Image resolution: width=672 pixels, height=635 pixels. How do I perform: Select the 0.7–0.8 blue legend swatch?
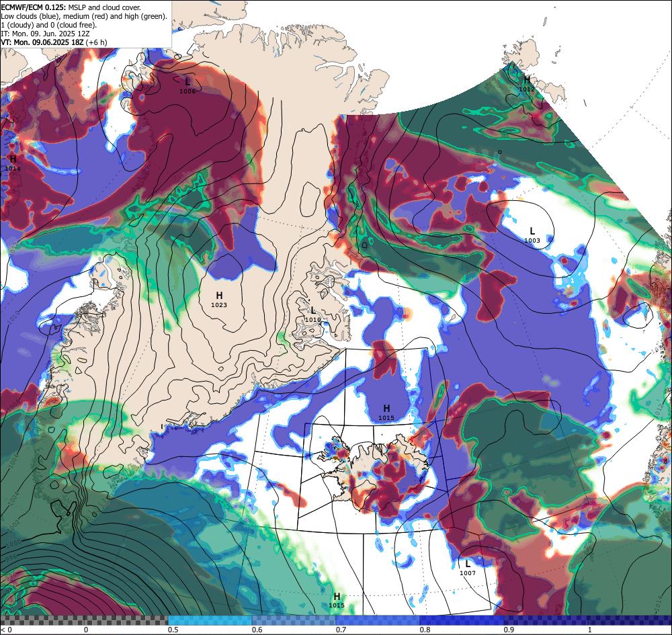coord(378,620)
